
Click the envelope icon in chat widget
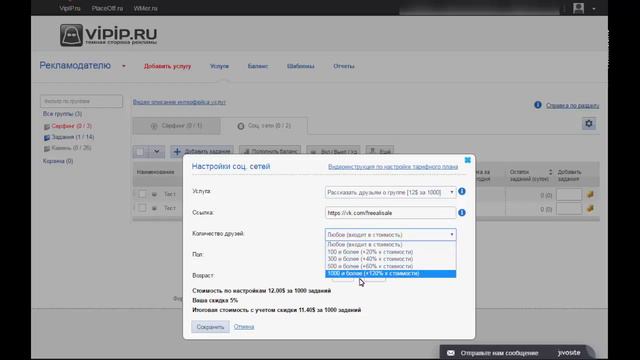tap(451, 353)
